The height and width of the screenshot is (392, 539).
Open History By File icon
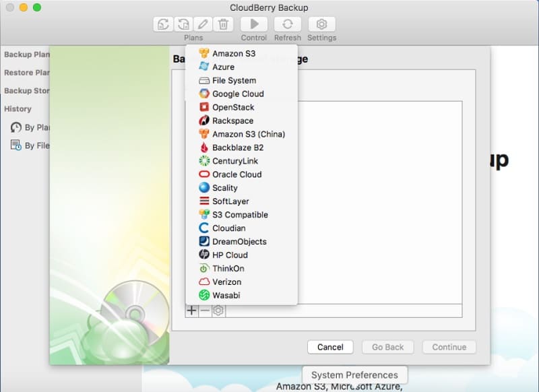(15, 145)
